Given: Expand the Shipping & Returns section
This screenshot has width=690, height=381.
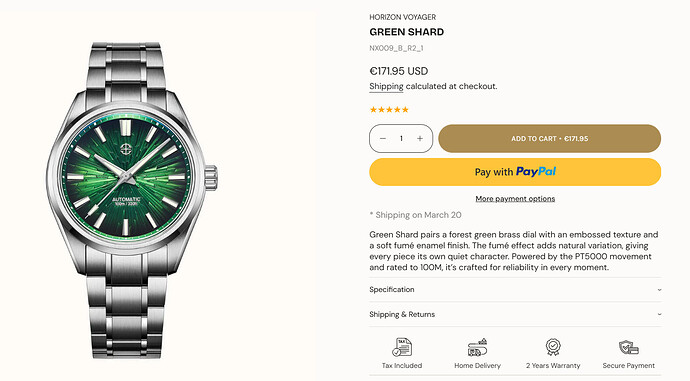Looking at the screenshot, I should click(515, 314).
